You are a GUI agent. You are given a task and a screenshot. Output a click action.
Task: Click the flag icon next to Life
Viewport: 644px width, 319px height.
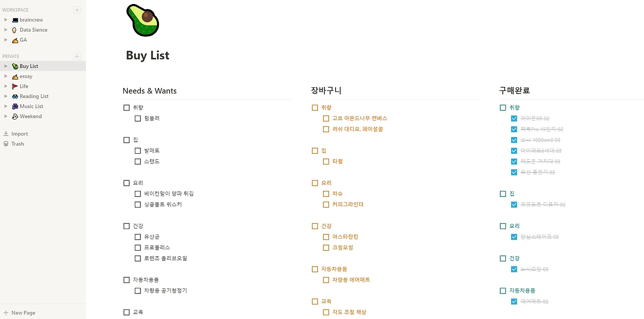coord(15,86)
